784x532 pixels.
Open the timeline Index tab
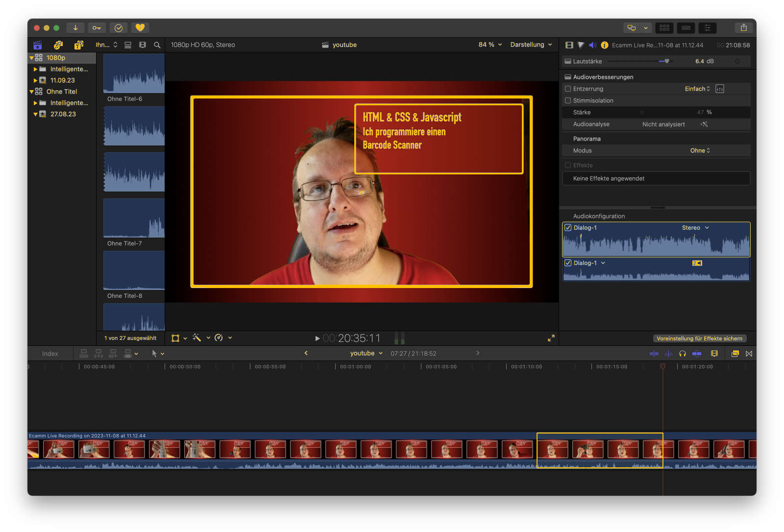(x=50, y=354)
